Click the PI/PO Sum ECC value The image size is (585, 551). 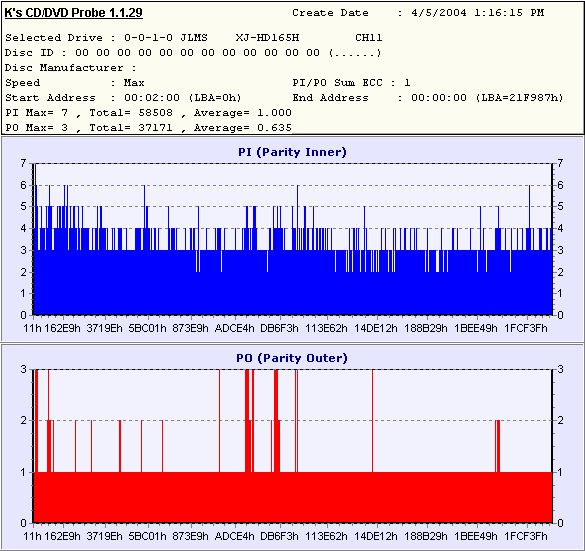pos(407,82)
